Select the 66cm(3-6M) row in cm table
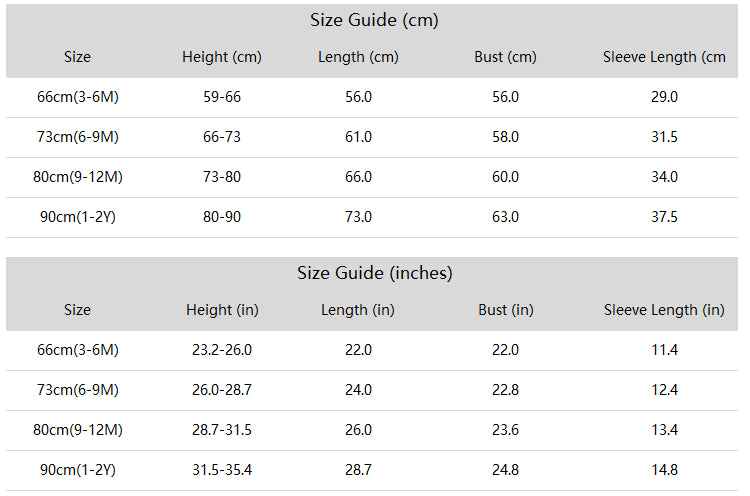750x496 pixels. pyautogui.click(x=372, y=98)
